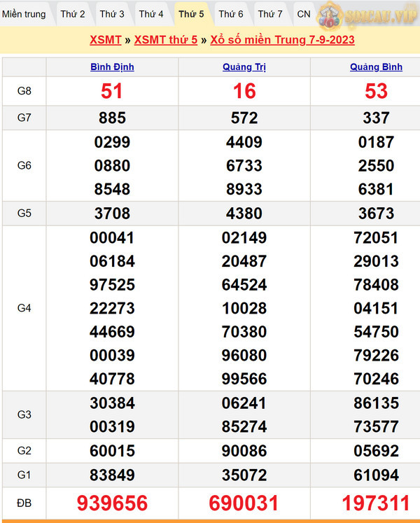Open the Quảng Trị province link
The image size is (420, 523).
tap(244, 67)
